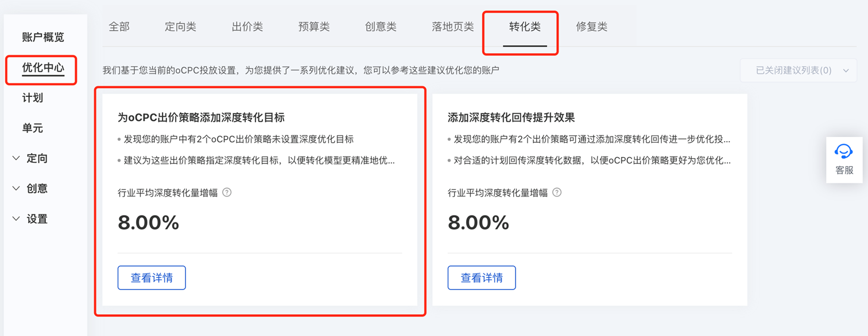This screenshot has height=336, width=868.
Task: Click help icon on first card's metric
Action: 227,193
